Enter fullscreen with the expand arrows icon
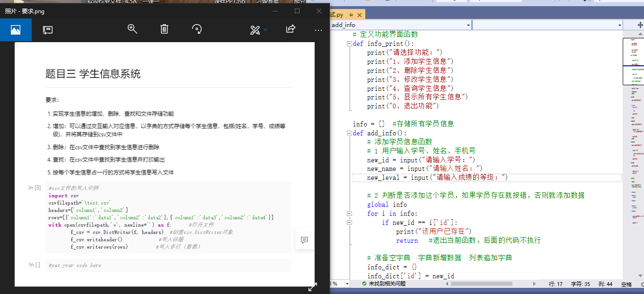This screenshot has width=644, height=294. (312, 287)
